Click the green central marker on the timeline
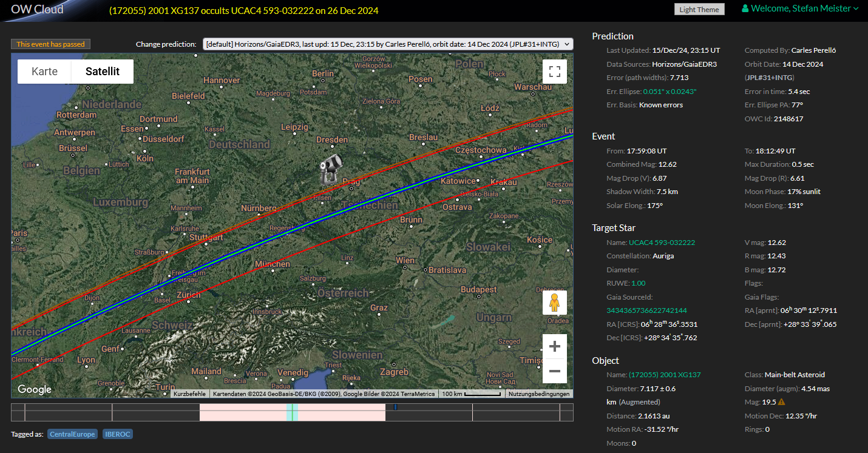The height and width of the screenshot is (453, 868). coord(292,412)
